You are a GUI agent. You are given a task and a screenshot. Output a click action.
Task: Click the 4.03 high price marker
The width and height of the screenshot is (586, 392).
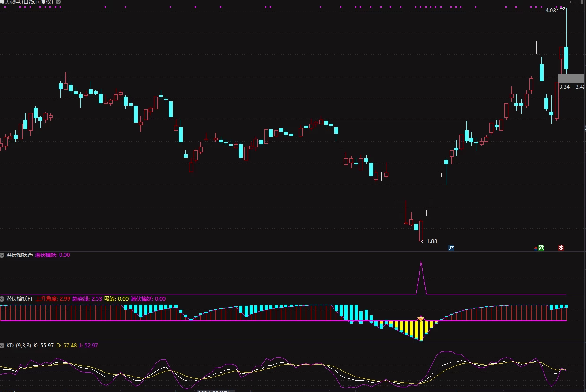(551, 11)
